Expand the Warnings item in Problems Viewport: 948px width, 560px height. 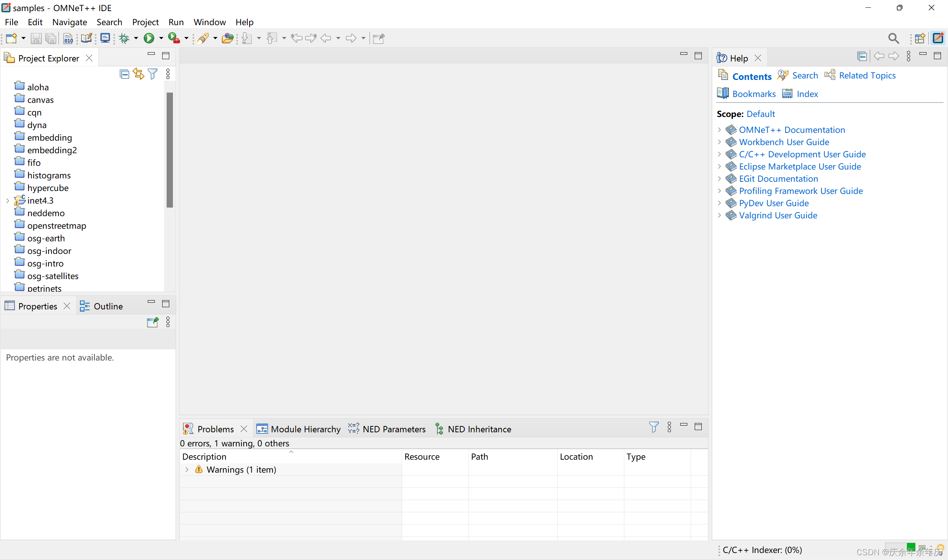click(x=187, y=469)
